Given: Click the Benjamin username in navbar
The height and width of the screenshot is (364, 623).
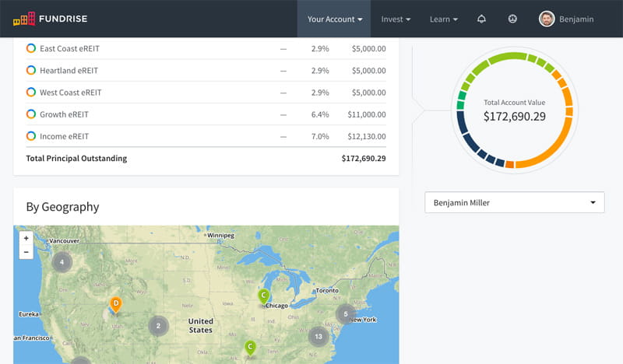Looking at the screenshot, I should (577, 19).
